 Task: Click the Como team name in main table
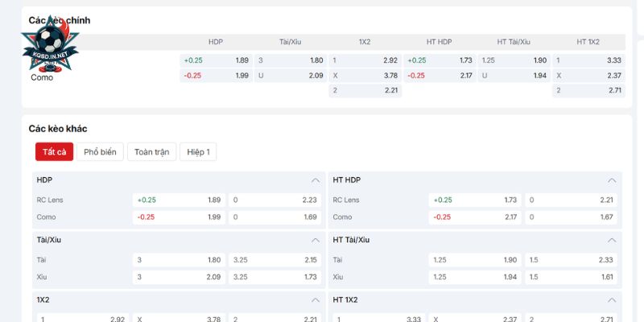coord(42,77)
